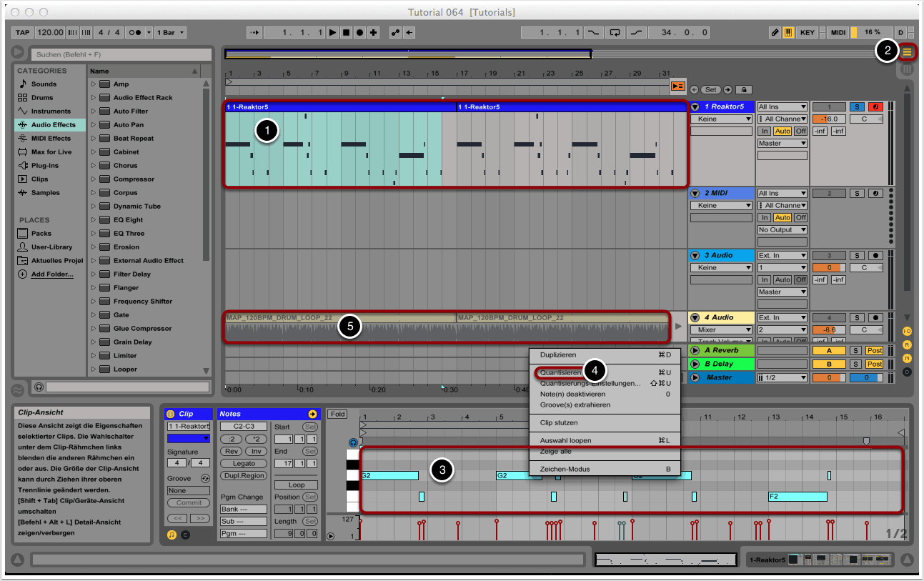Arm the 3 Audio track for recording
The height and width of the screenshot is (581, 924).
pyautogui.click(x=875, y=255)
